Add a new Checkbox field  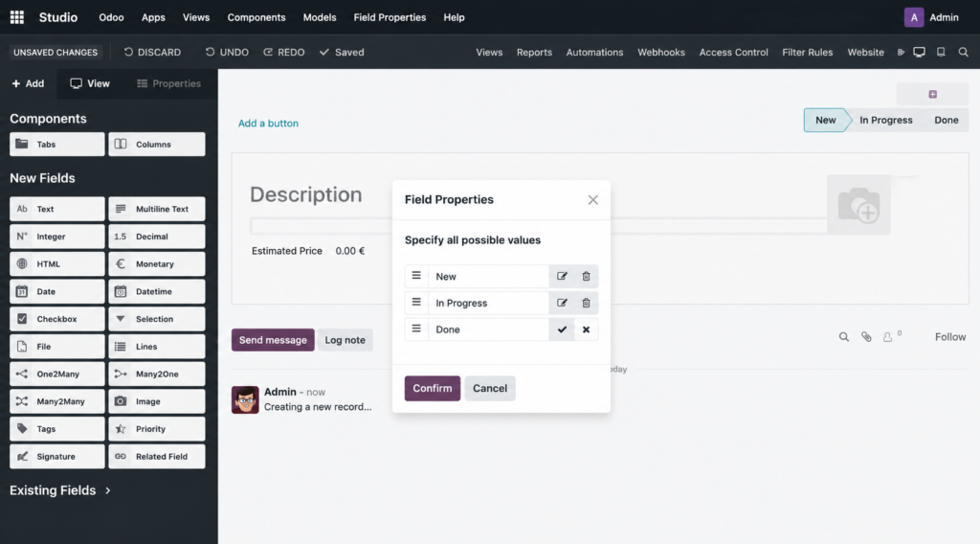click(56, 319)
